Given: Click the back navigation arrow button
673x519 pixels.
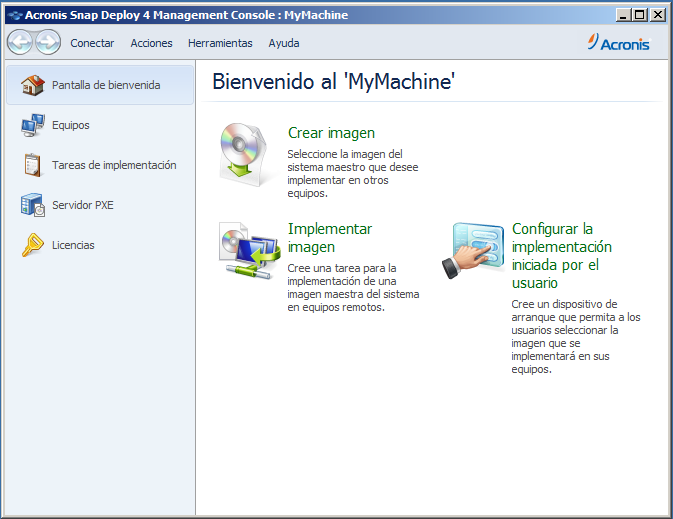Looking at the screenshot, I should click(20, 42).
